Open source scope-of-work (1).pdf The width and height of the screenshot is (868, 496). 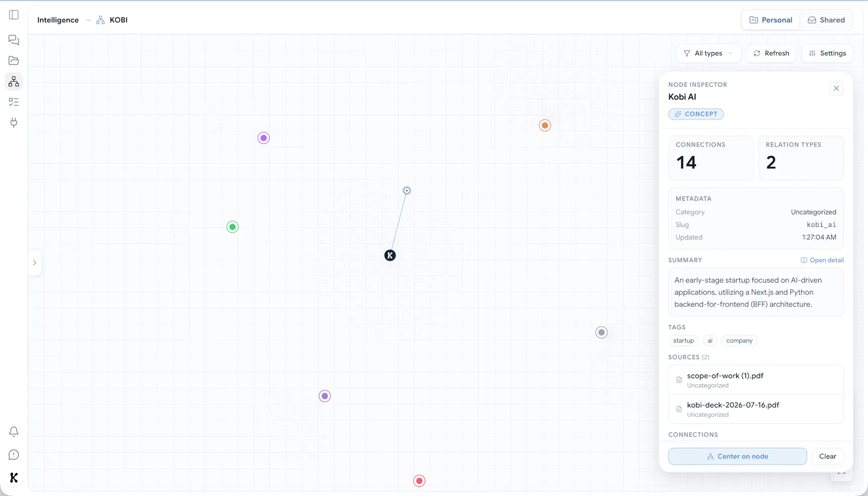tap(756, 380)
